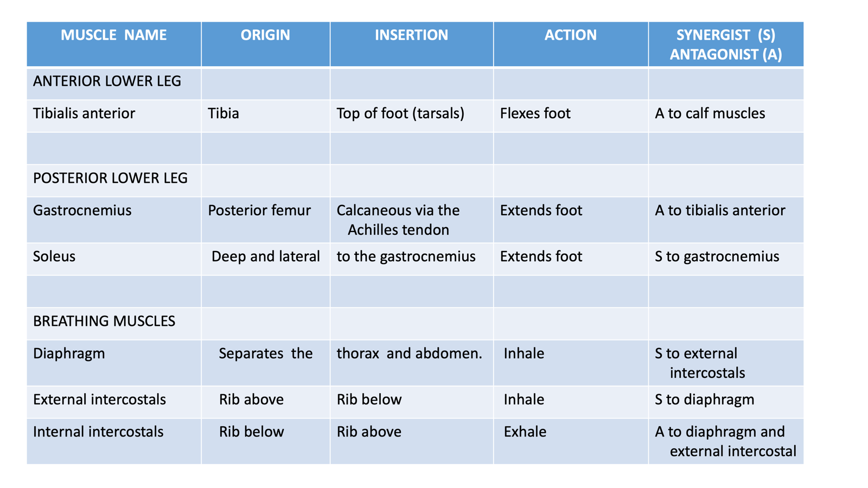Click the POSTERIOR LOWER LEG section cell
Viewport: 868px width, 488px height.
point(114,181)
